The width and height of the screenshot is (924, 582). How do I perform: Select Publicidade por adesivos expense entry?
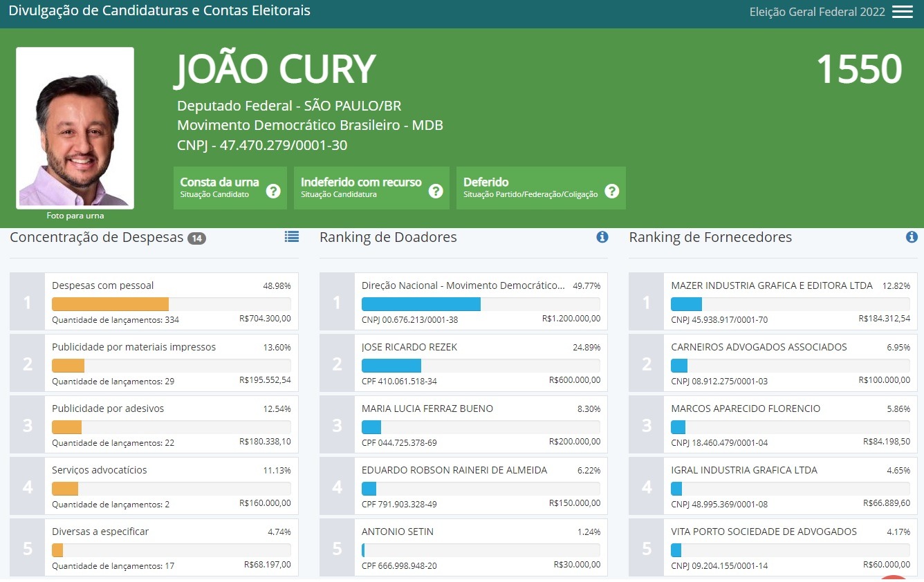pos(171,424)
